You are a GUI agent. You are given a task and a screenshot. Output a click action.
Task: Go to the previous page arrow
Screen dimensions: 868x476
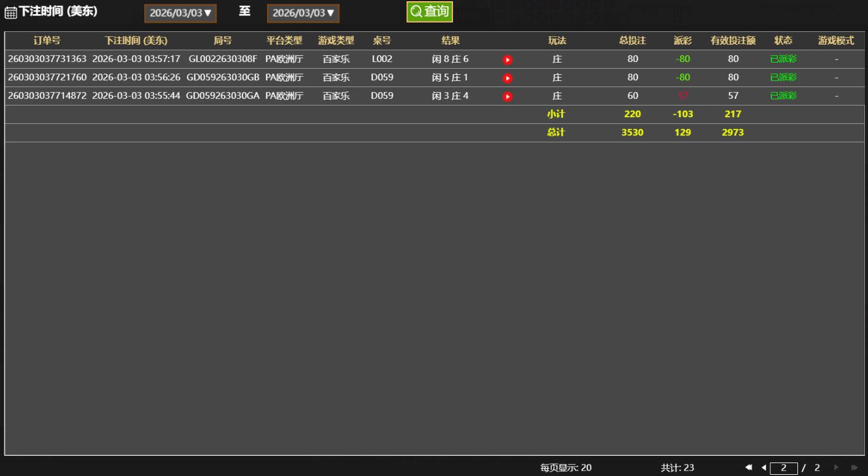pyautogui.click(x=764, y=467)
